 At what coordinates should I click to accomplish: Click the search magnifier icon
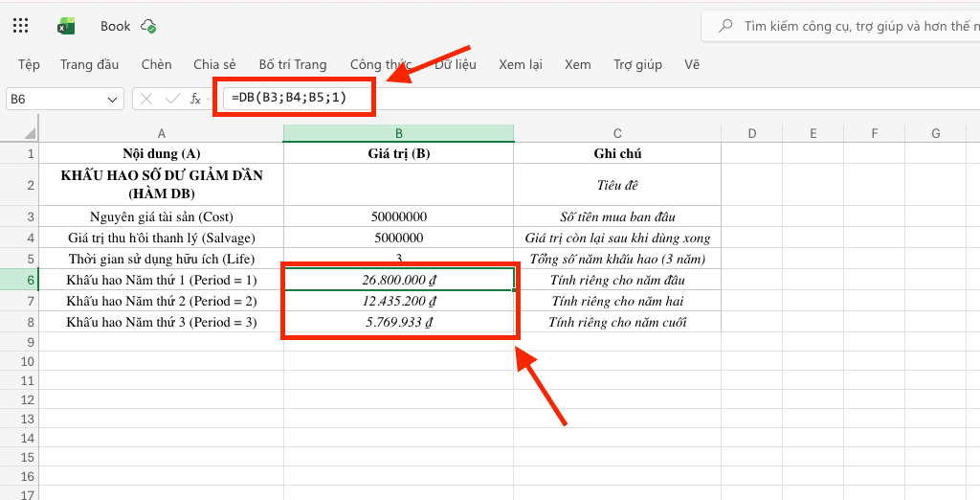pyautogui.click(x=725, y=26)
